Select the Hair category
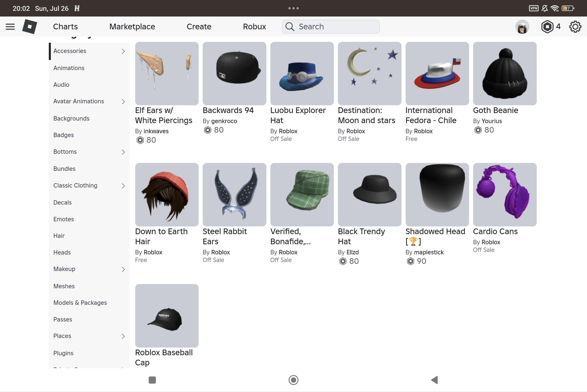587x392 pixels. 59,236
